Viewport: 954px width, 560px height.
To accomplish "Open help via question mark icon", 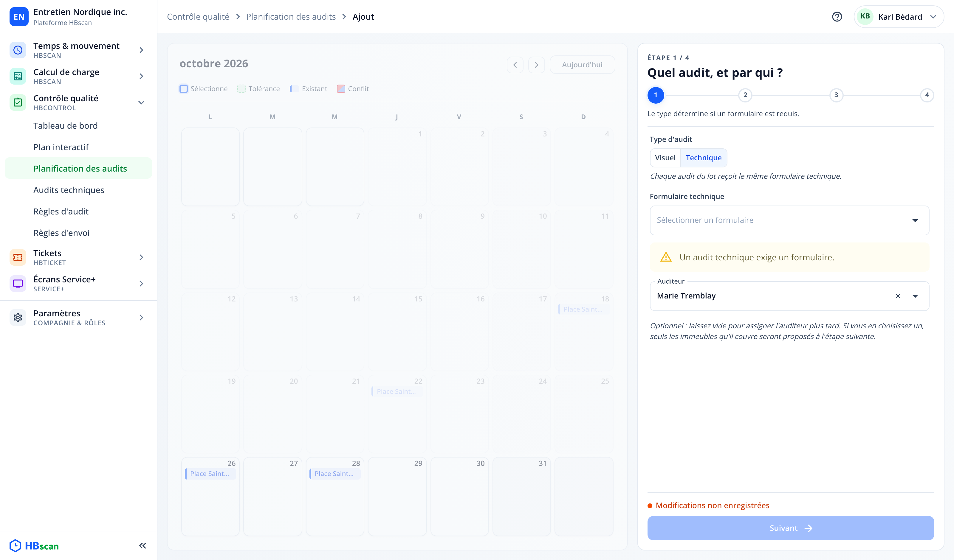I will point(837,17).
